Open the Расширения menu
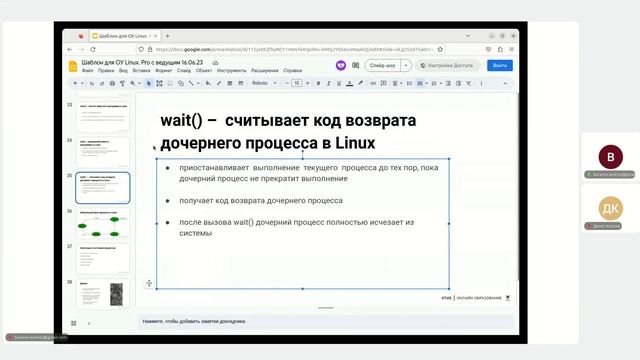The height and width of the screenshot is (360, 640). tap(264, 71)
